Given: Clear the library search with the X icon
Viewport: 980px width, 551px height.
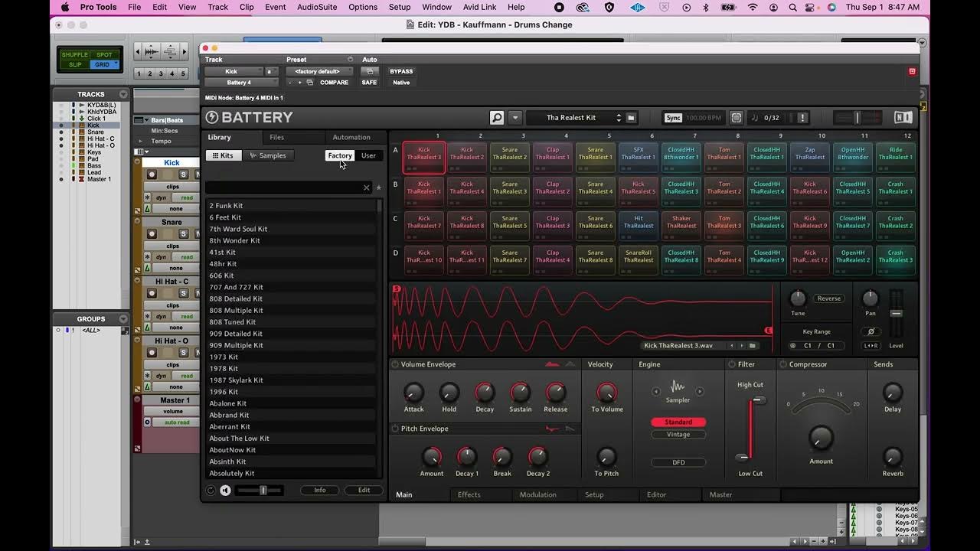Looking at the screenshot, I should (366, 187).
